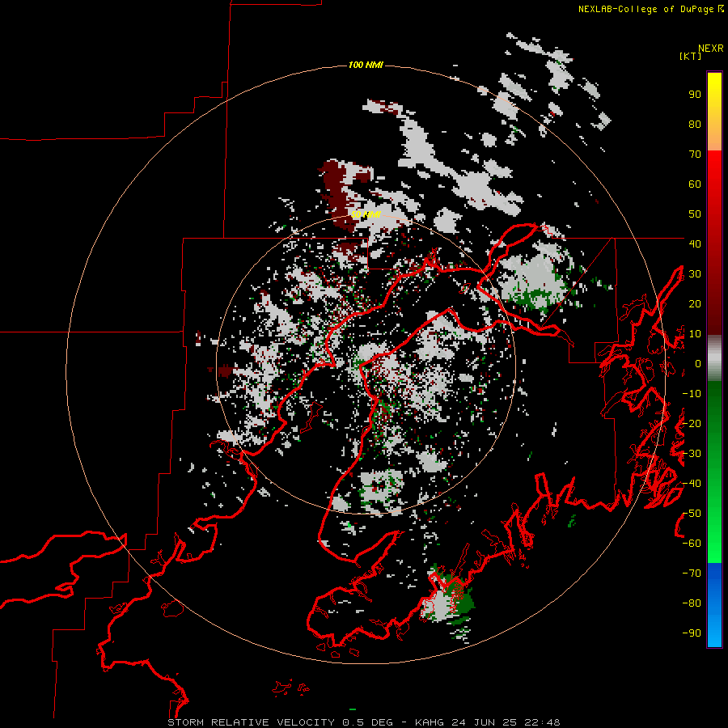Click the KT units label above color scale
Image resolution: width=728 pixels, height=728 pixels.
(690, 56)
